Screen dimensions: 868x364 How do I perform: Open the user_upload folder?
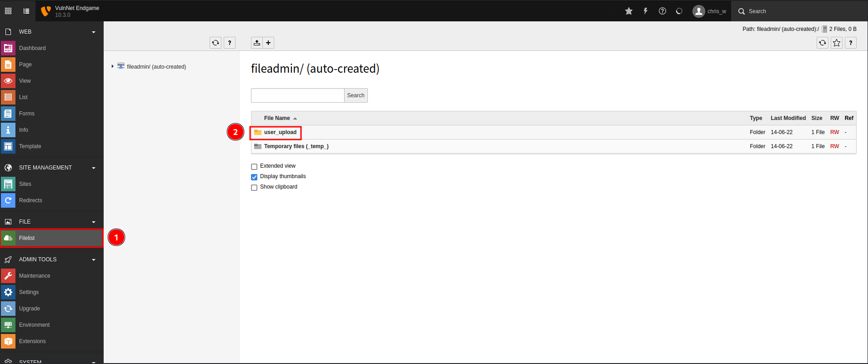pyautogui.click(x=280, y=132)
